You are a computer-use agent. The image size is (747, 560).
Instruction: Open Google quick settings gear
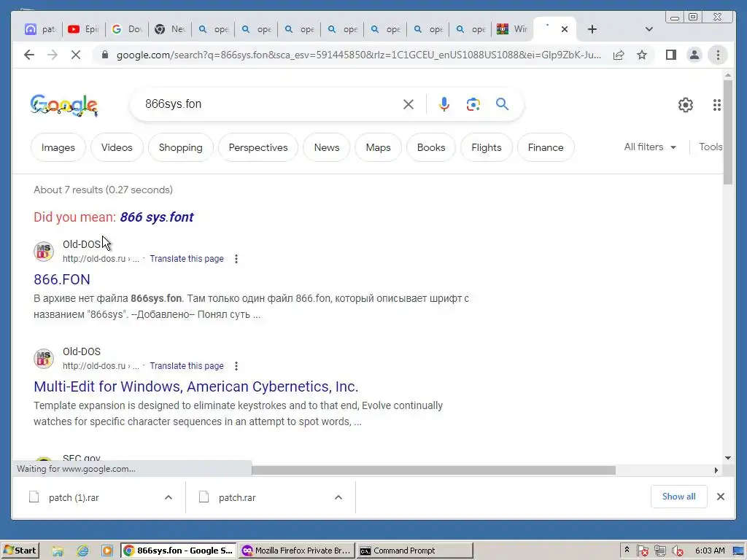(686, 105)
